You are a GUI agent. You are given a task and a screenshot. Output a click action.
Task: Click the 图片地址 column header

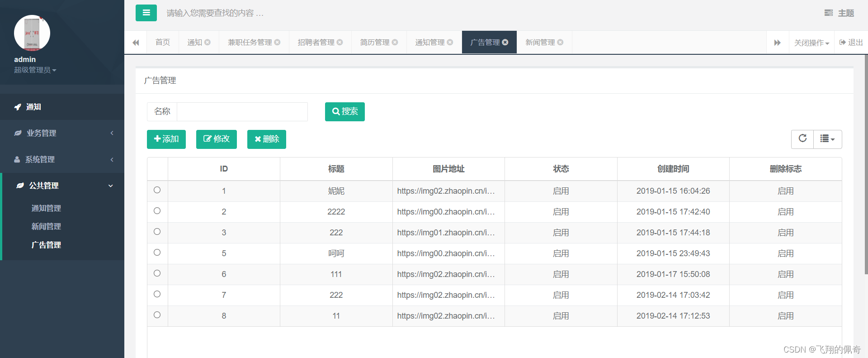(x=448, y=169)
